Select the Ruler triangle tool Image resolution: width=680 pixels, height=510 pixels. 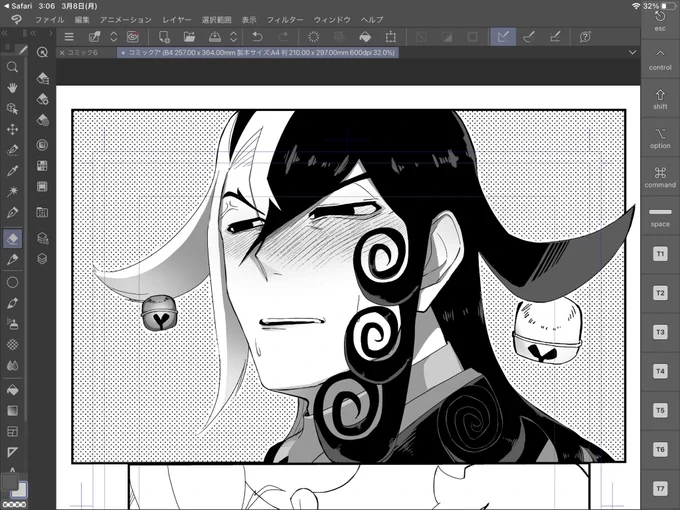[13, 452]
